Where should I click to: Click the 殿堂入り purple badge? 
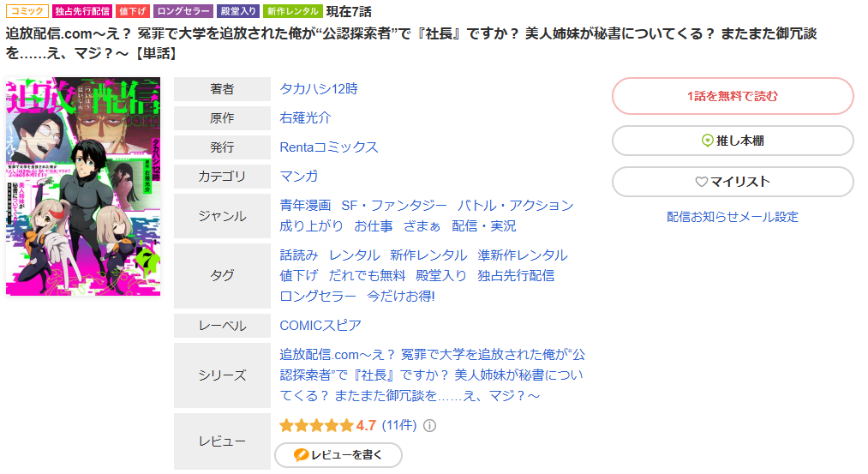[x=238, y=11]
